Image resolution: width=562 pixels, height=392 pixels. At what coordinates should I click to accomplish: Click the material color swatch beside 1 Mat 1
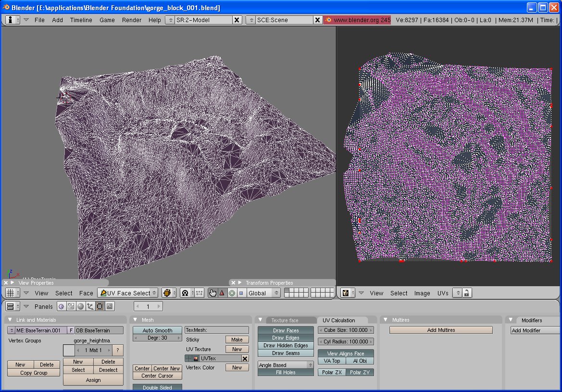(x=69, y=350)
